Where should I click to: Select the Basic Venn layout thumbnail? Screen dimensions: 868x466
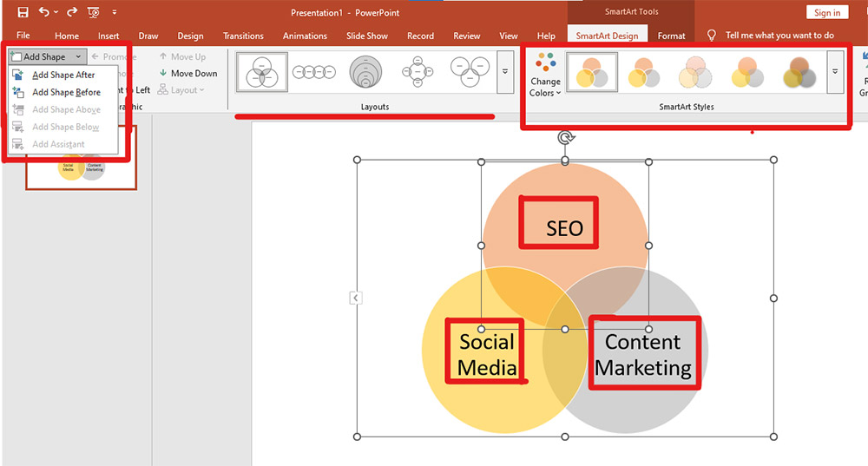pos(262,72)
